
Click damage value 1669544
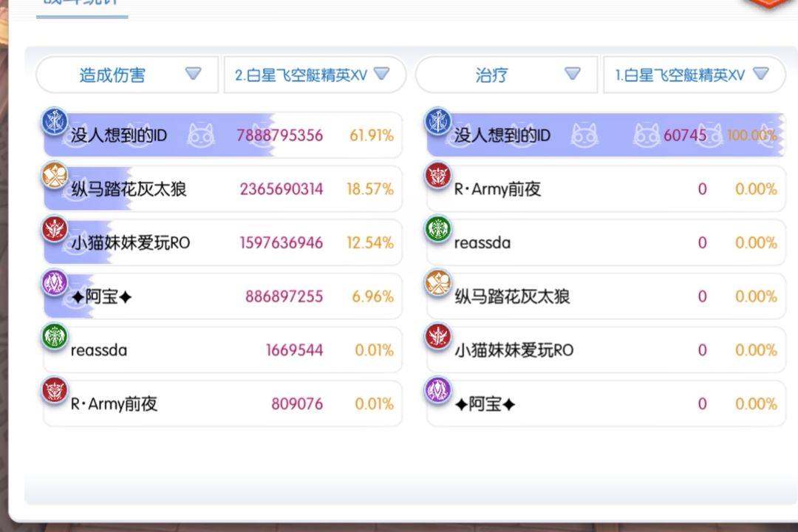295,350
